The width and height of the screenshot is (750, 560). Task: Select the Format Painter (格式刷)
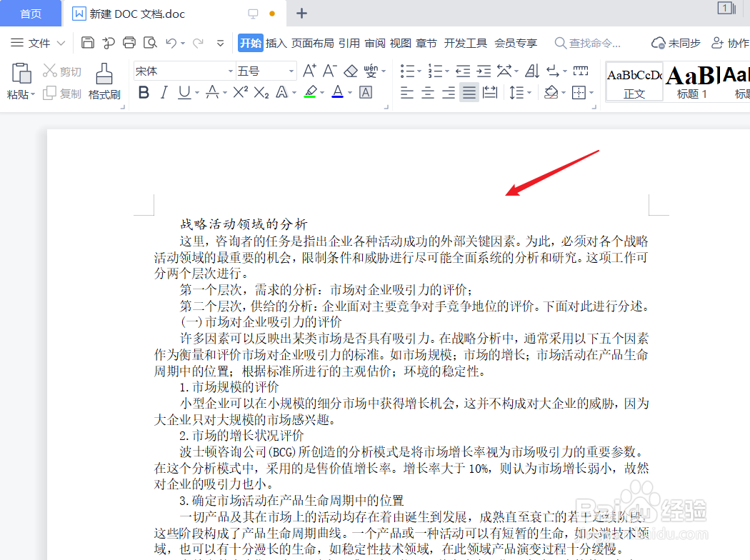104,81
